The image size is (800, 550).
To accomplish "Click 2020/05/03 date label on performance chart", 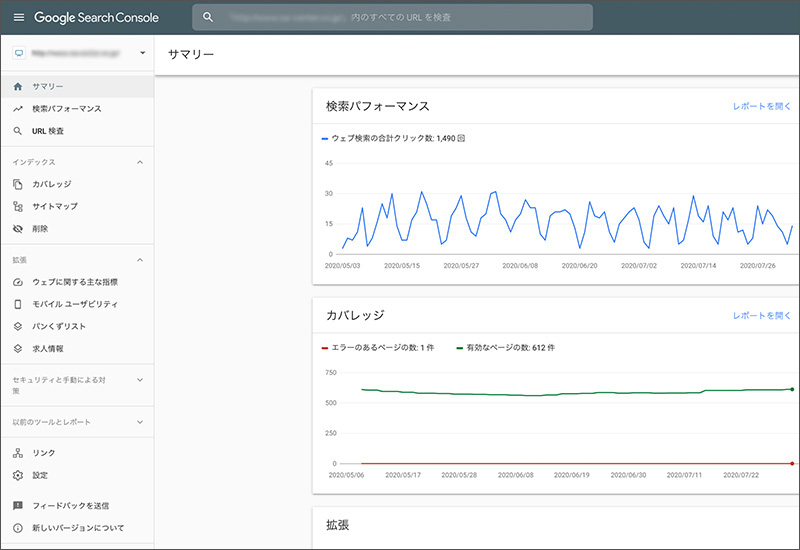I will [342, 266].
